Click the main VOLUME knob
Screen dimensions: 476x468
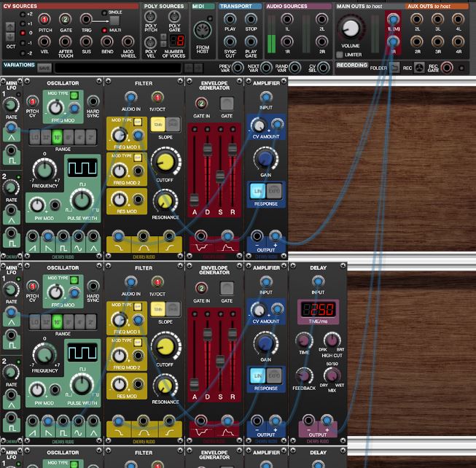coord(351,28)
